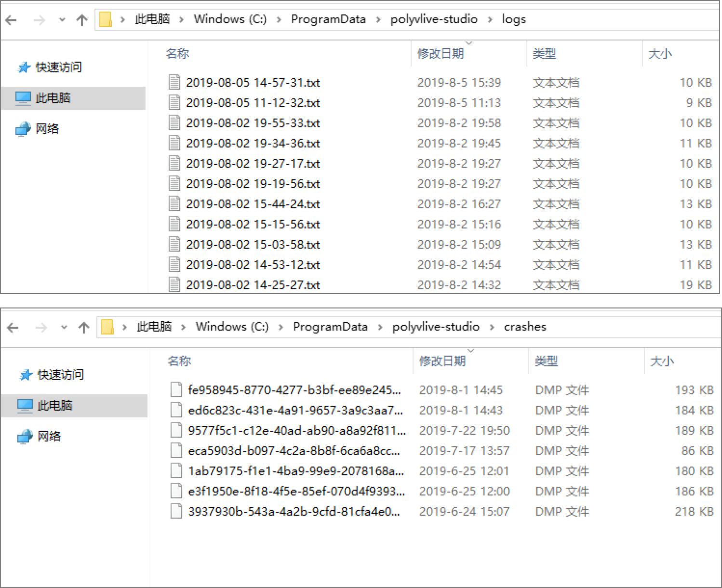Click the Up arrow in crashes window
Screen dimensions: 722x588
coord(84,328)
